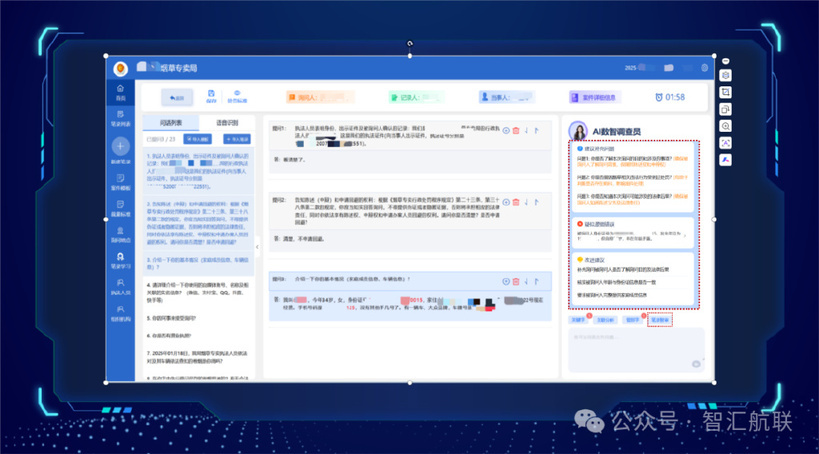Click the 返回 back button
Image resolution: width=819 pixels, height=454 pixels.
coord(177,98)
